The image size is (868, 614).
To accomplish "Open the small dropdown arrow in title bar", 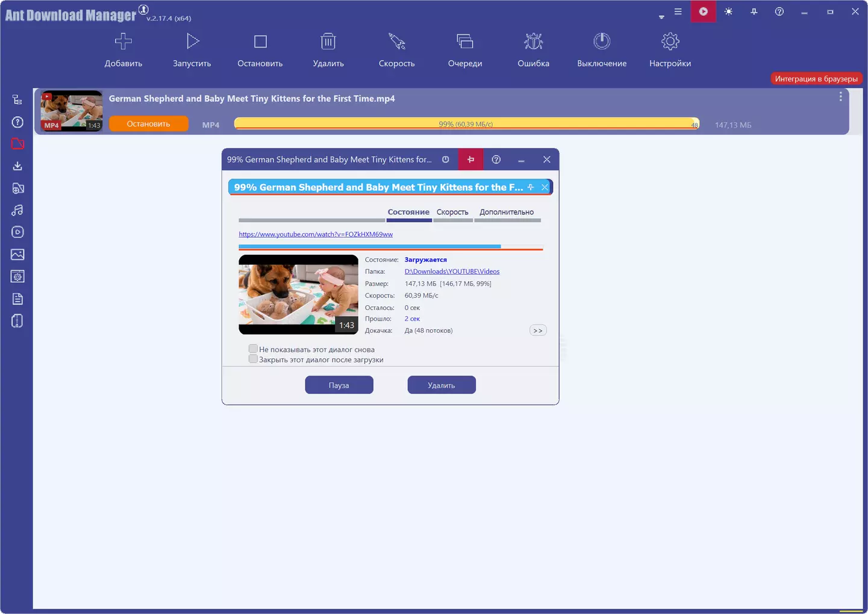I will pos(661,17).
